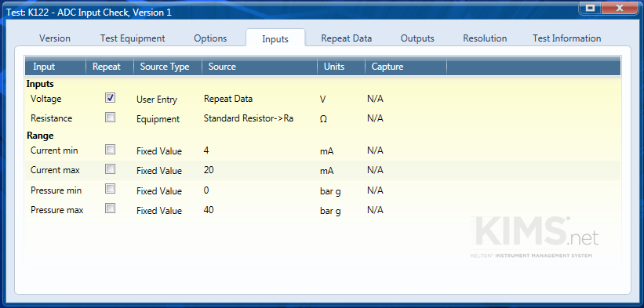Click the 'User Entry' source type cell

click(156, 100)
